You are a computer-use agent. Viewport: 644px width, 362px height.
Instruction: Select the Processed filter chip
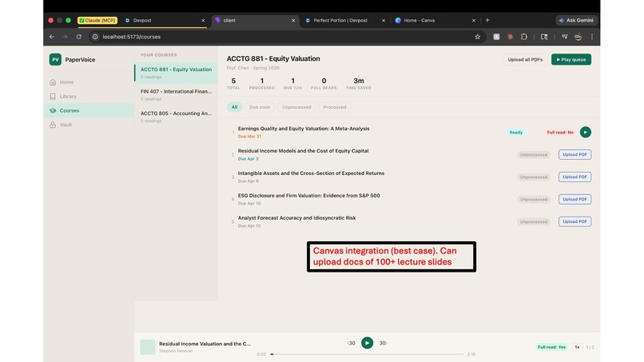pyautogui.click(x=335, y=107)
